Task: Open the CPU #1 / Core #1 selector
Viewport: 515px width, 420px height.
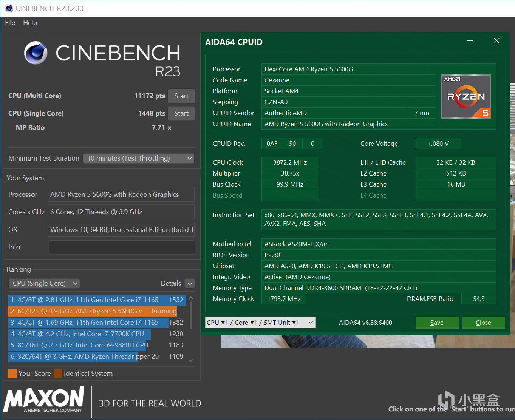Action: tap(260, 323)
